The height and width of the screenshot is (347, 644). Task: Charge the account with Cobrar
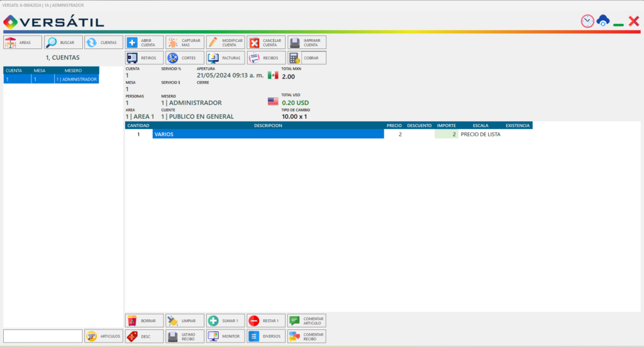pos(307,58)
